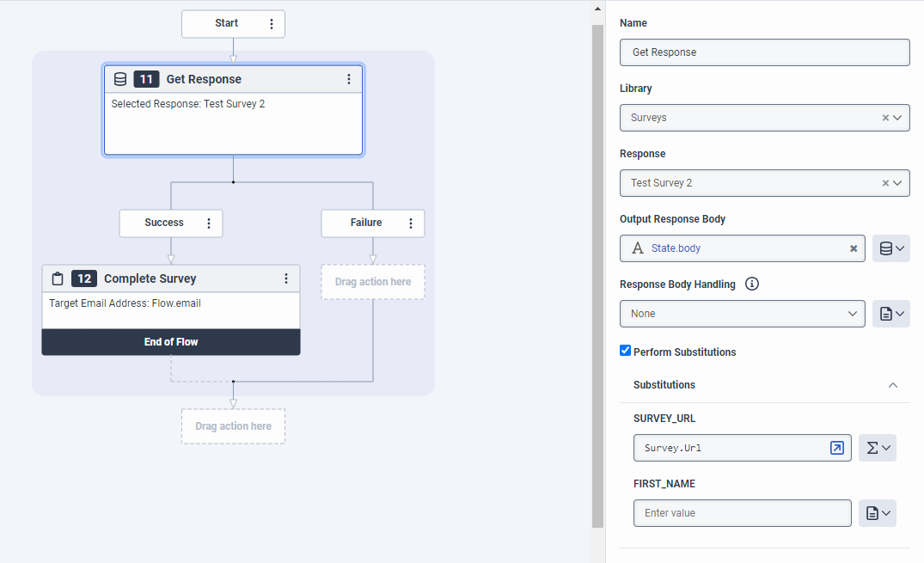Open the Response Body Handling dropdown
This screenshot has width=924, height=563.
pyautogui.click(x=743, y=314)
